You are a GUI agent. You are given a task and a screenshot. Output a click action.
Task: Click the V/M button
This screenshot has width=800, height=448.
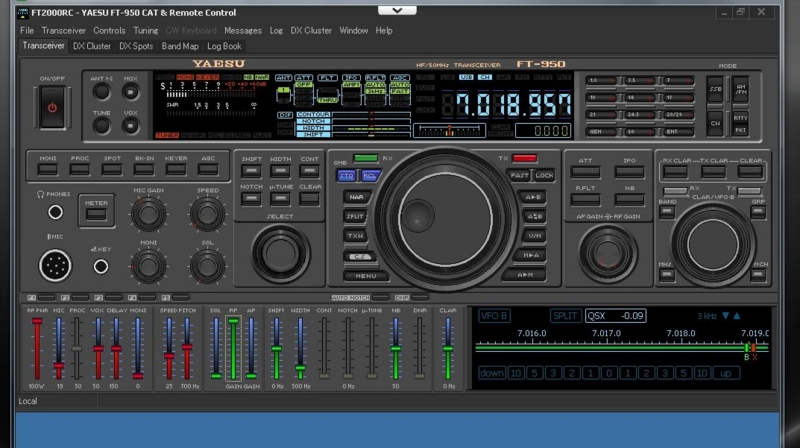tap(534, 236)
